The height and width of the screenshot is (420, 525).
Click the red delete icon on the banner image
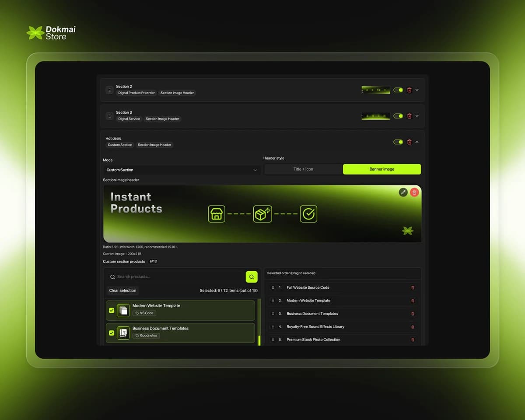[414, 192]
